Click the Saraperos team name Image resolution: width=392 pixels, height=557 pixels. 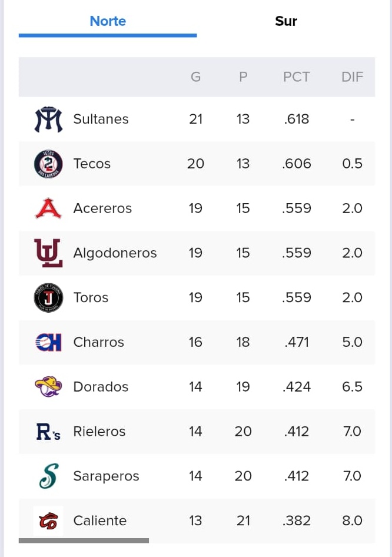[106, 476]
